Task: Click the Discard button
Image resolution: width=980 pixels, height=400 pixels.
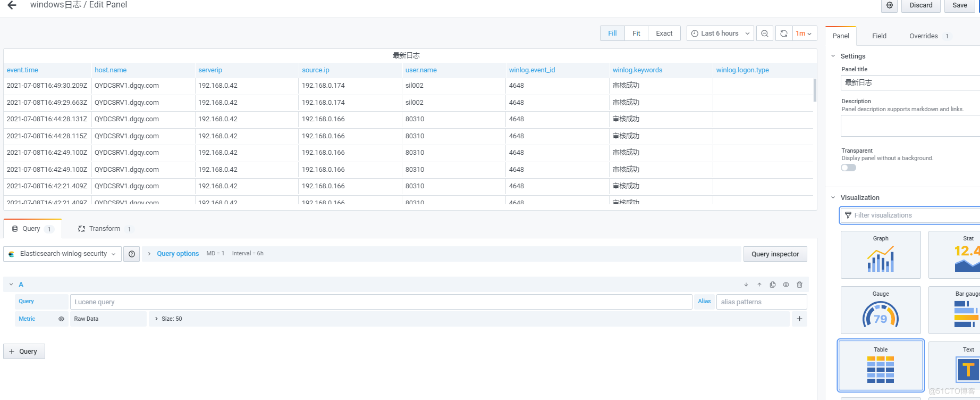Action: [921, 5]
